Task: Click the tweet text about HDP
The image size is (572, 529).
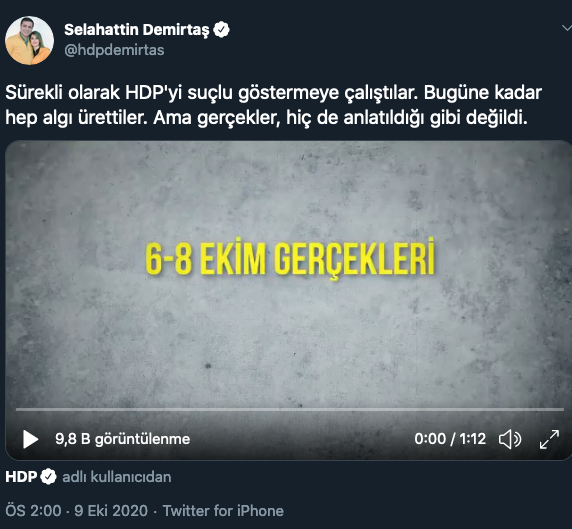Action: click(273, 105)
